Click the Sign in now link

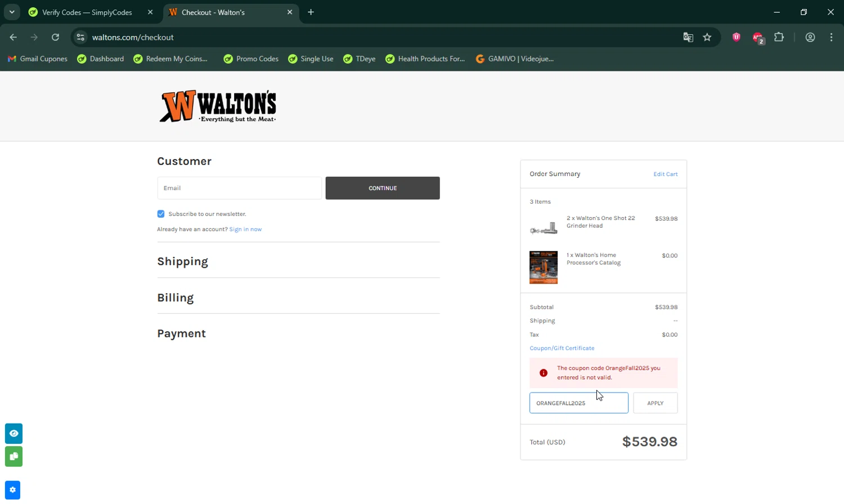coord(245,229)
